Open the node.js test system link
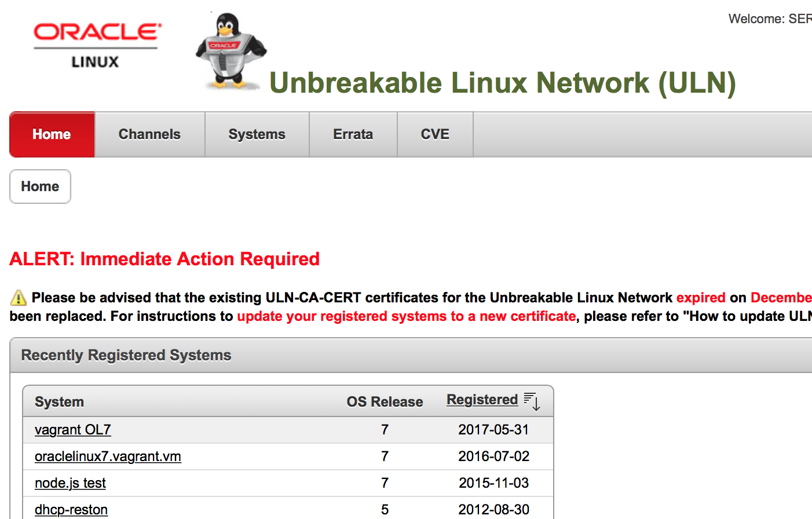812x519 pixels. point(70,483)
